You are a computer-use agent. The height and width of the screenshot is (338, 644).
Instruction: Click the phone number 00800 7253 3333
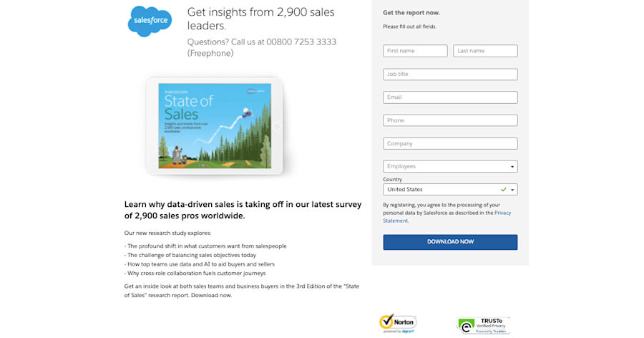pyautogui.click(x=301, y=42)
